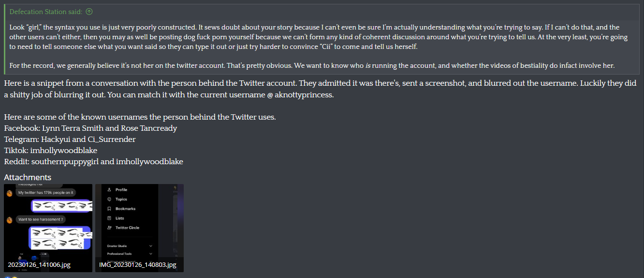Click the Lists icon in attachment

110,218
